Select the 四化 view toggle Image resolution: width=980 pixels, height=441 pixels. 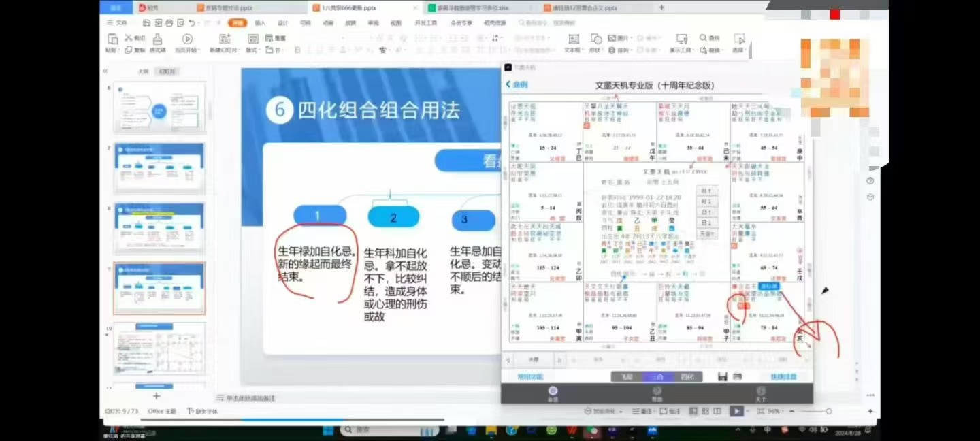tap(687, 376)
